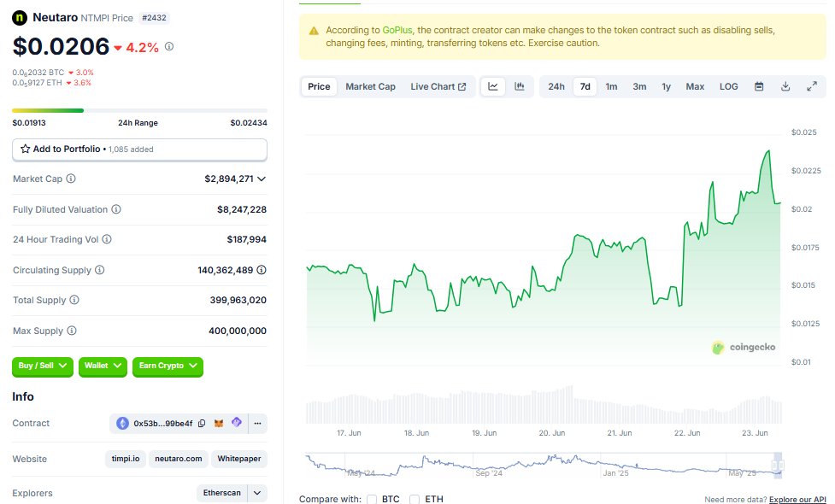Expand Market Cap value chevron

262,179
